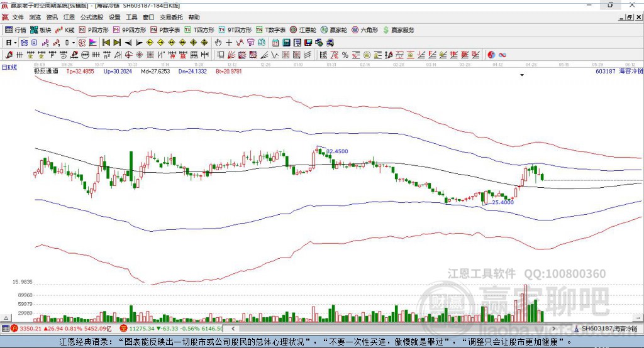Open the 板块 sector view
Viewport: 644px width, 348px height.
coord(41,30)
